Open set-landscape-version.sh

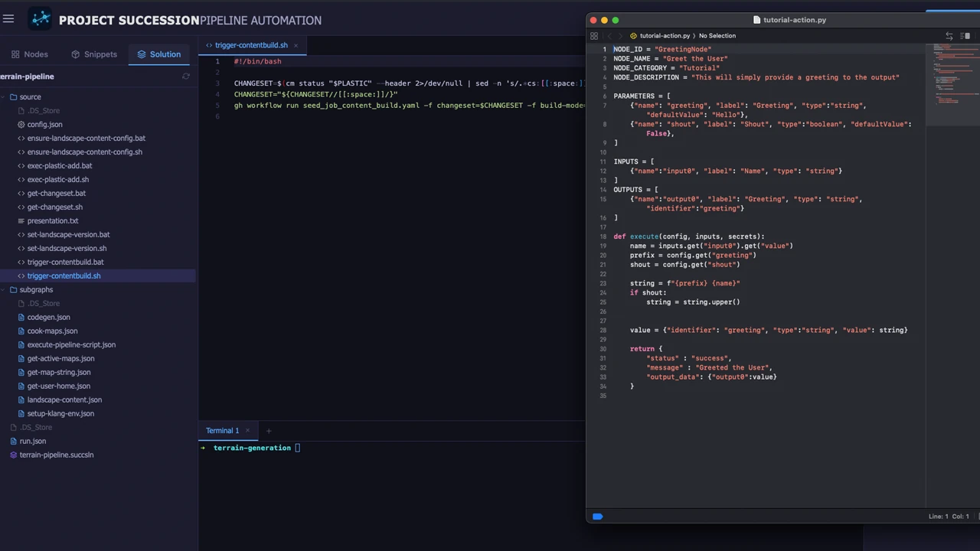[67, 249]
